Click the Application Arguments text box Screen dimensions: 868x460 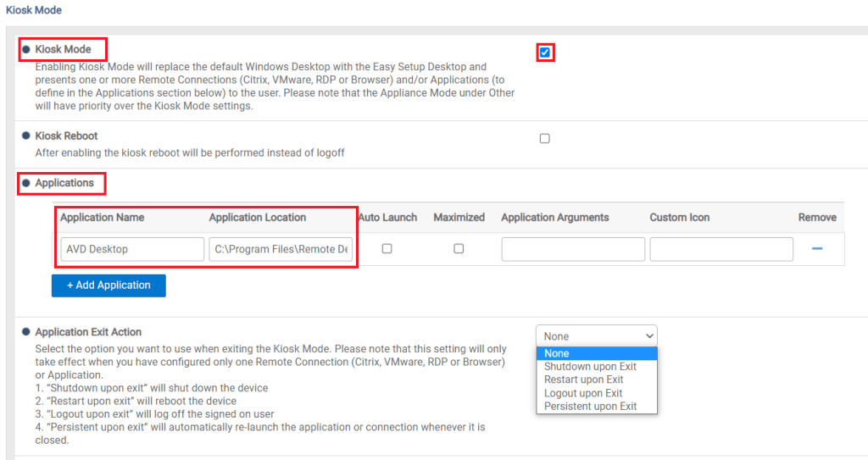(573, 249)
